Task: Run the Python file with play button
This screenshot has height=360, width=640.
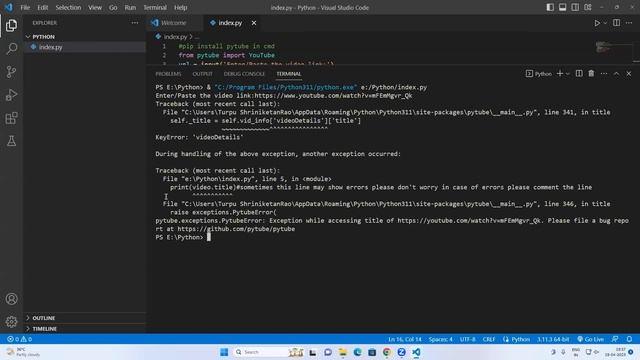Action: pyautogui.click(x=597, y=23)
